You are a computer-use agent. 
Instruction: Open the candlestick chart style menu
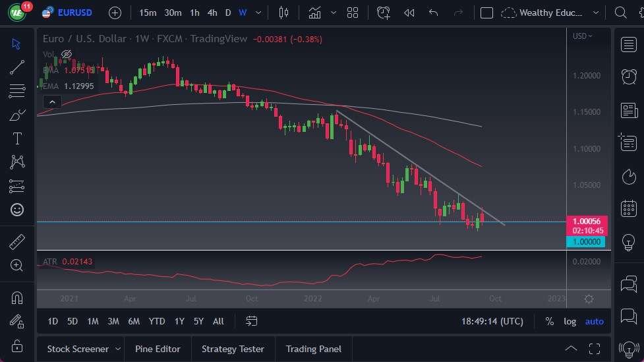pos(283,13)
